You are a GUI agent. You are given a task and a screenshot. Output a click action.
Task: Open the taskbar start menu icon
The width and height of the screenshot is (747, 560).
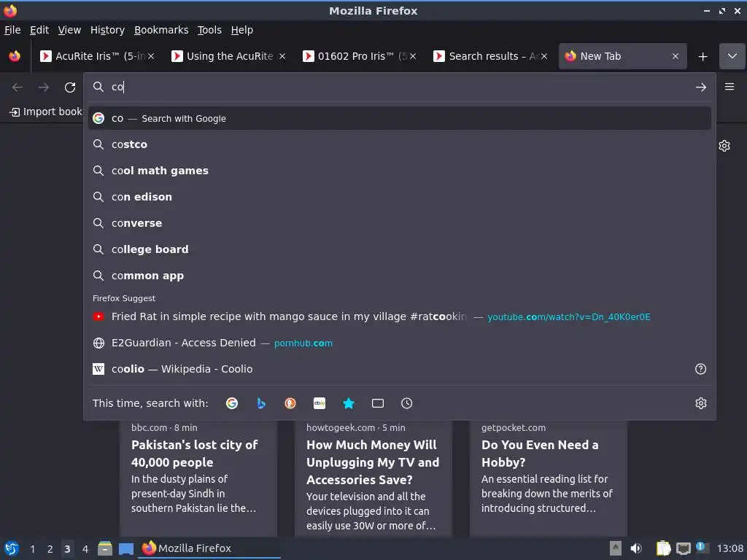coord(12,548)
